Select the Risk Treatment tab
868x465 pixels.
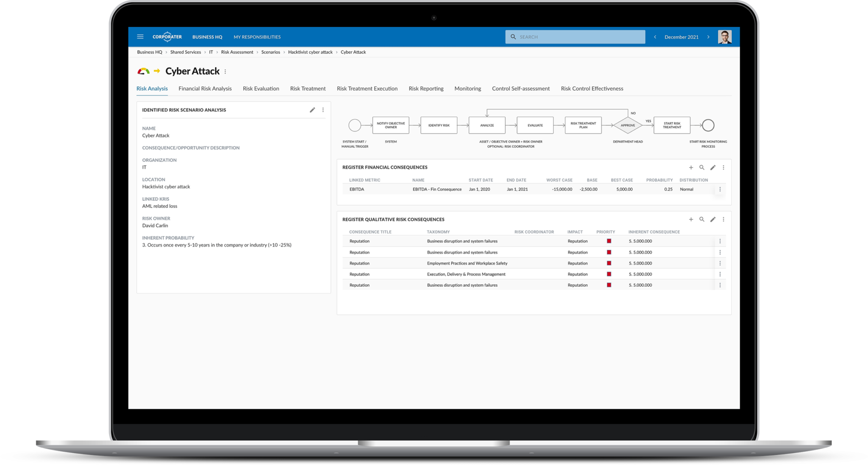307,88
